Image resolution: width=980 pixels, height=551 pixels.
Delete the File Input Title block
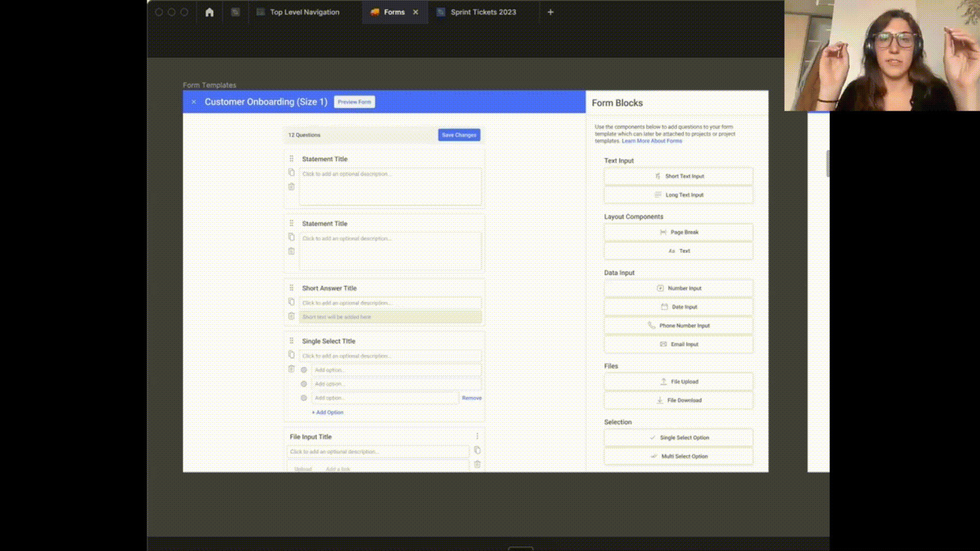[x=477, y=464]
